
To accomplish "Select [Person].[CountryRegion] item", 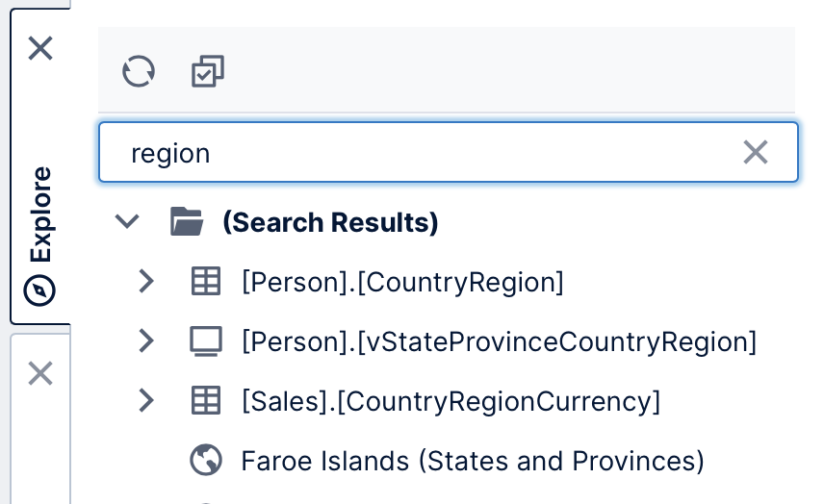I will coord(402,283).
